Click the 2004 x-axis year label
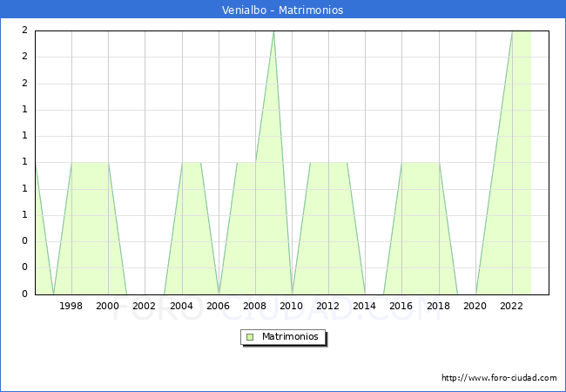This screenshot has height=392, width=566. [181, 306]
